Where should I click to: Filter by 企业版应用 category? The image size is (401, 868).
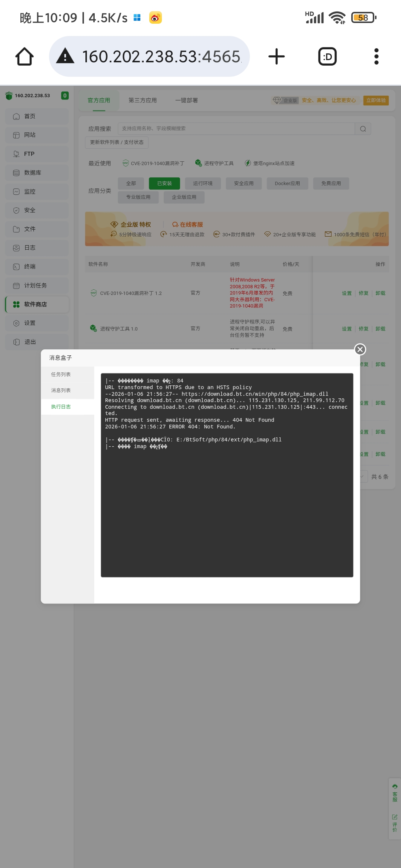click(184, 197)
